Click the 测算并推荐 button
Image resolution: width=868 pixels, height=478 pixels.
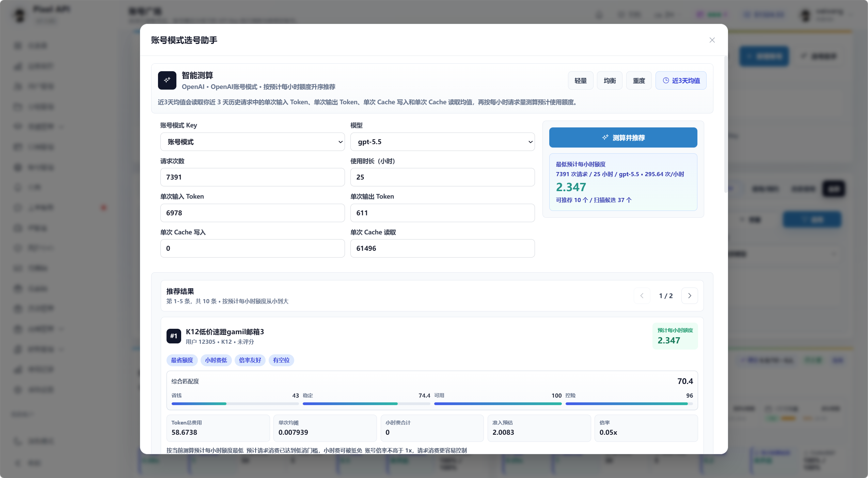point(623,138)
